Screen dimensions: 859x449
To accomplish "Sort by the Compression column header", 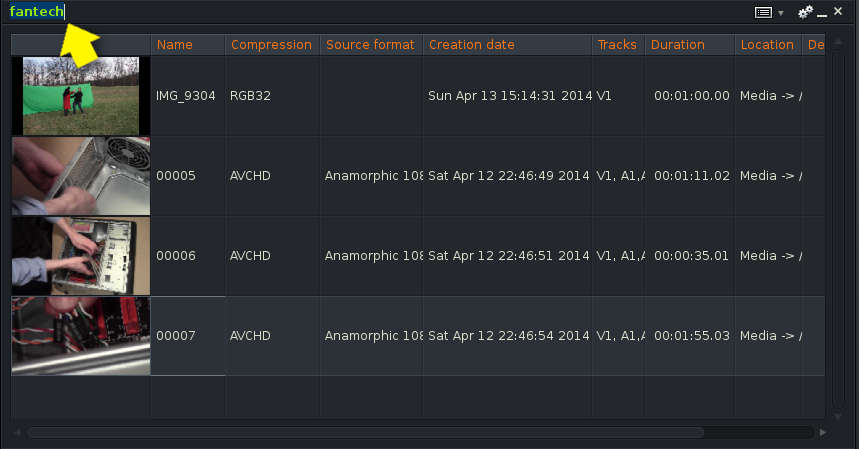I will [271, 45].
